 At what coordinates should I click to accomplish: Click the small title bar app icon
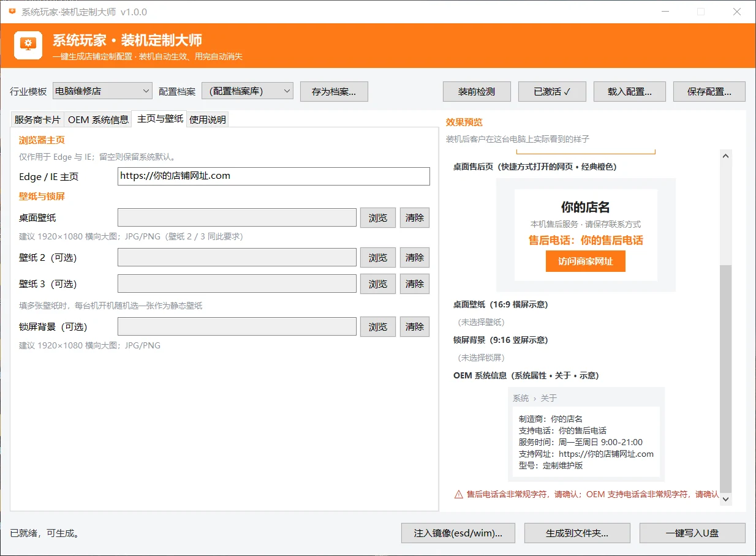[x=12, y=12]
